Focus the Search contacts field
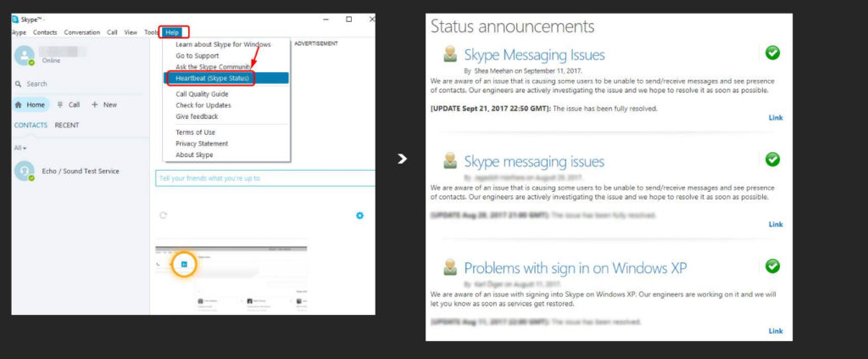This screenshot has height=359, width=868. [x=81, y=84]
